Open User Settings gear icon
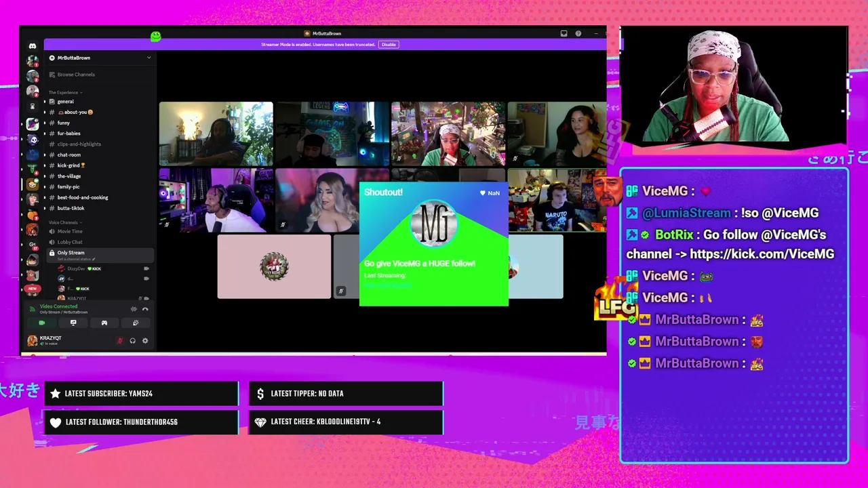868x488 pixels. click(x=144, y=341)
